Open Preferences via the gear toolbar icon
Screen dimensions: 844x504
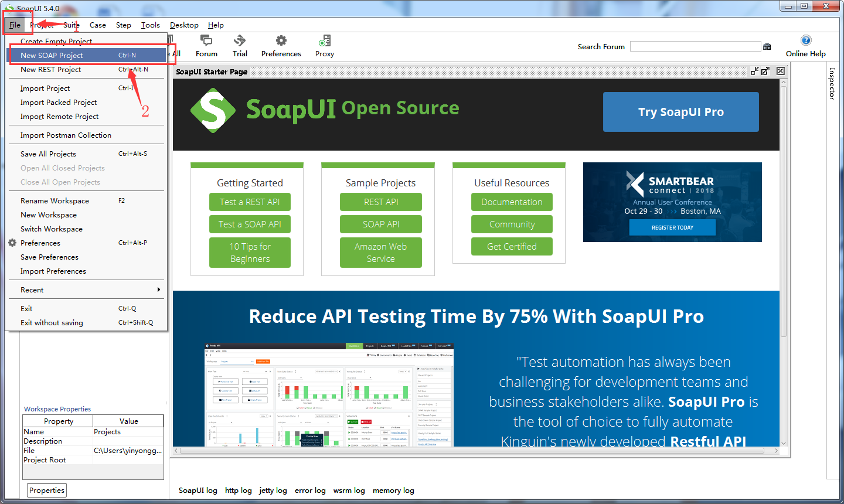[281, 46]
